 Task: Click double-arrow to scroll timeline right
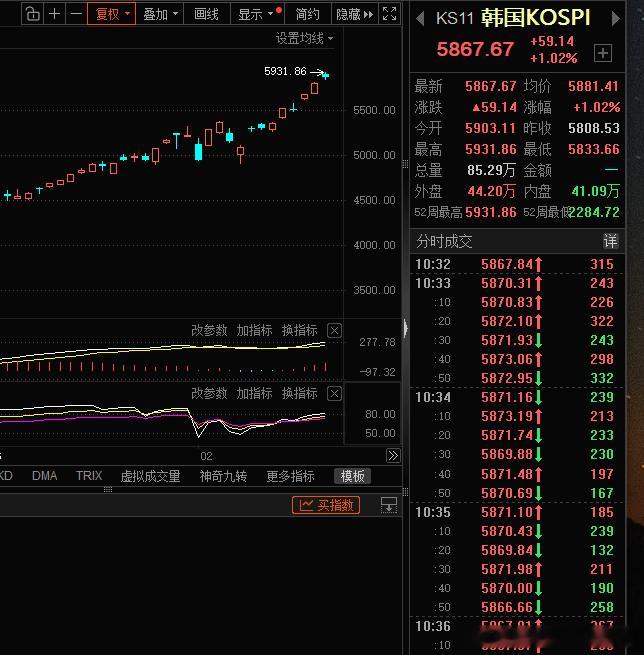tap(393, 455)
